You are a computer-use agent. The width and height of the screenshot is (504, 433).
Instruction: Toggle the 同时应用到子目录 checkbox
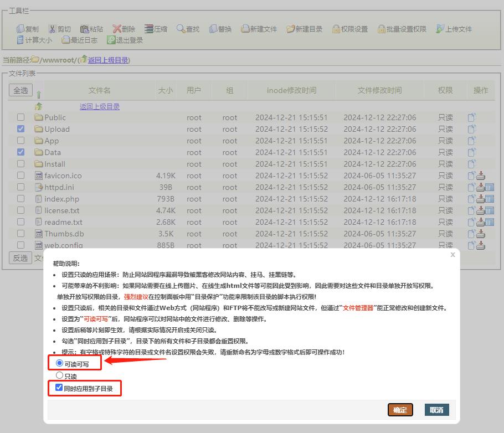pos(59,388)
